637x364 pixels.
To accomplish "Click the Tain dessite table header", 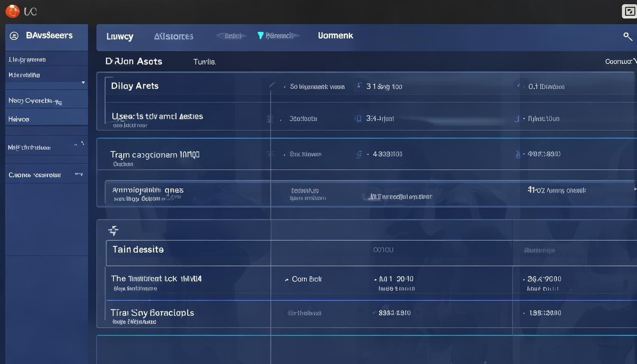I will pyautogui.click(x=138, y=249).
